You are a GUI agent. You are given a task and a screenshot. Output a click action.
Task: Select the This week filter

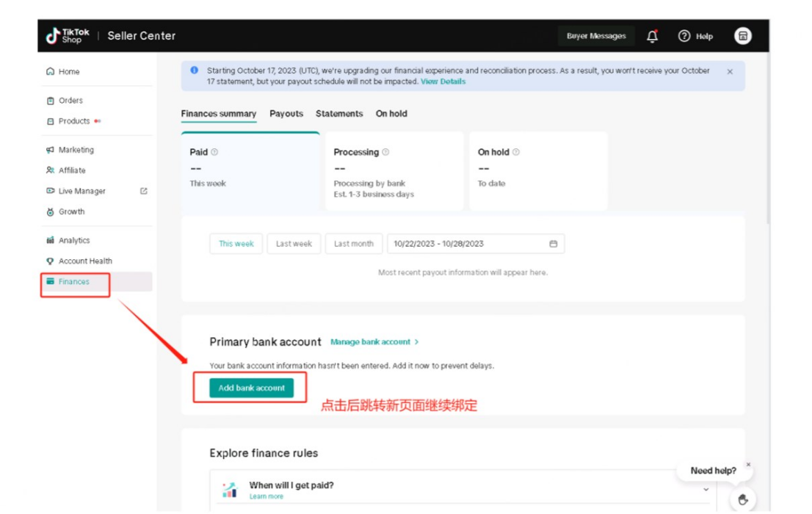[x=236, y=244]
